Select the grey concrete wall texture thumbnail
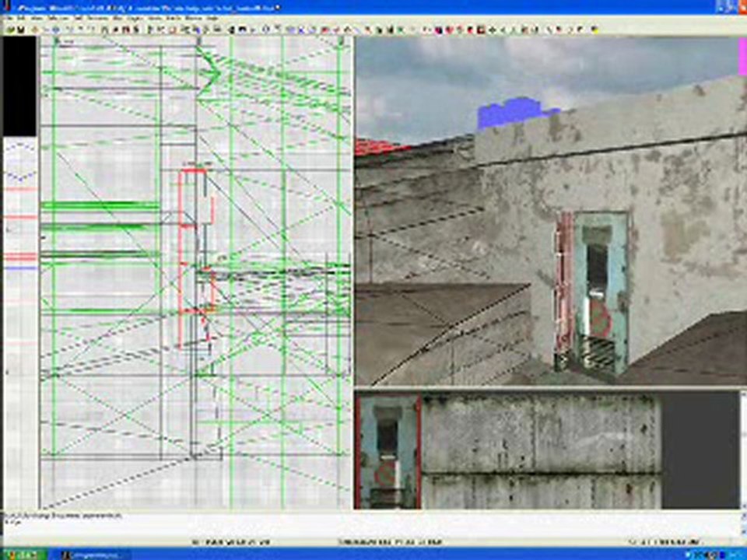Viewport: 747px width, 560px height. point(542,451)
